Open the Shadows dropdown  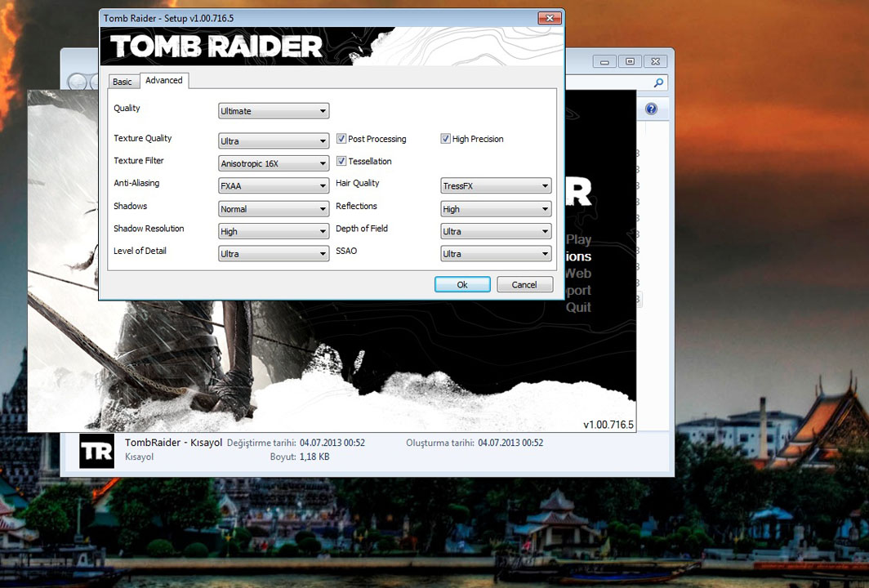[274, 209]
